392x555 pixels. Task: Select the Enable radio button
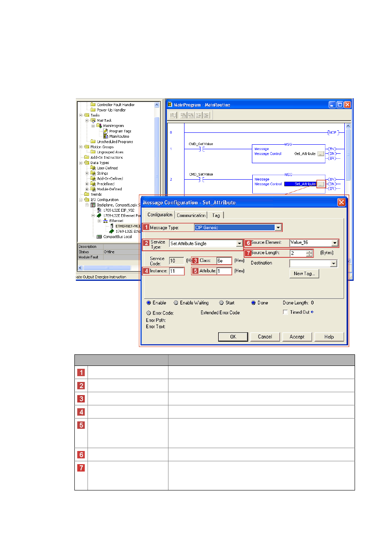click(149, 303)
